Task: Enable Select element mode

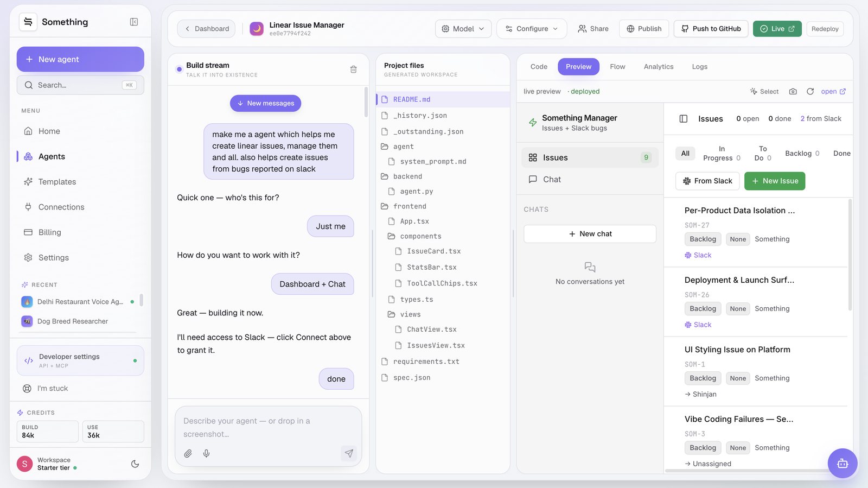Action: (x=764, y=91)
